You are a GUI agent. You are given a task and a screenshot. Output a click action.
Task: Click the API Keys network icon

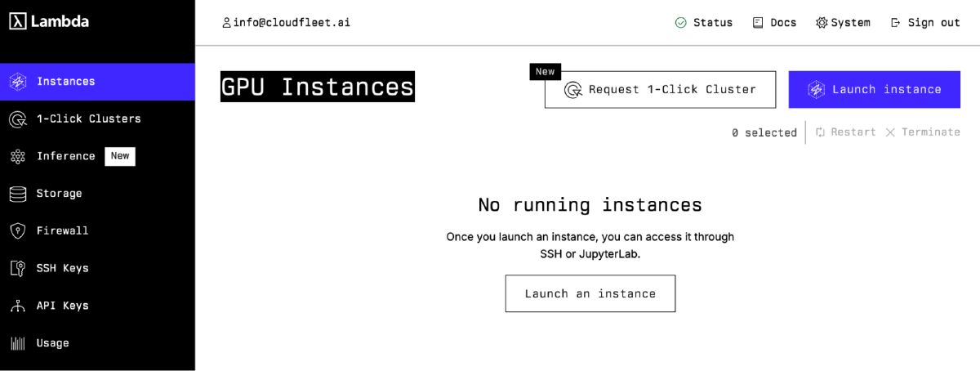tap(18, 306)
